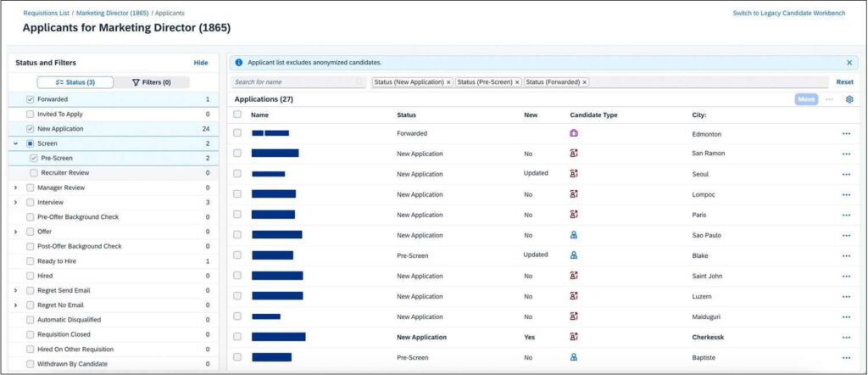Check the Invited To Apply checkbox

pos(31,114)
